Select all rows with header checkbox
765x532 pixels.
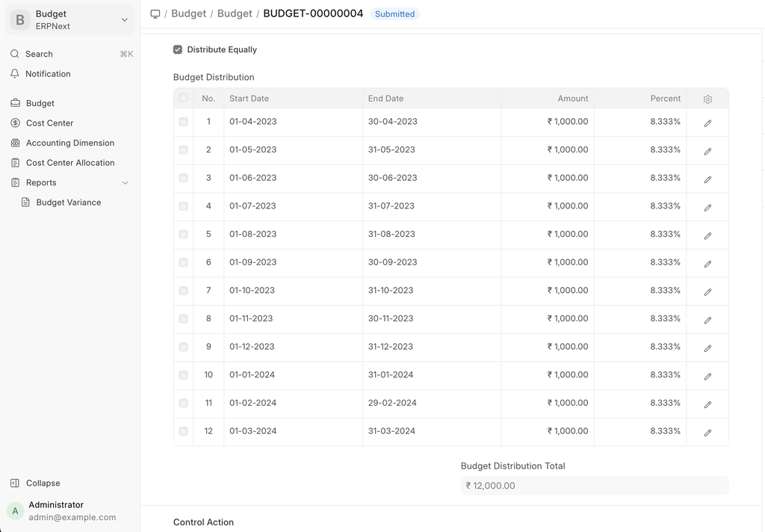(184, 99)
